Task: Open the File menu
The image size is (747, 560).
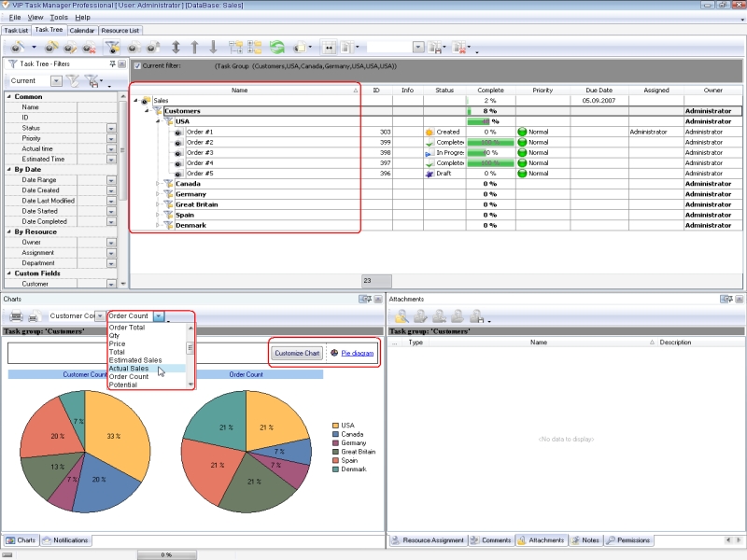Action: [x=15, y=17]
